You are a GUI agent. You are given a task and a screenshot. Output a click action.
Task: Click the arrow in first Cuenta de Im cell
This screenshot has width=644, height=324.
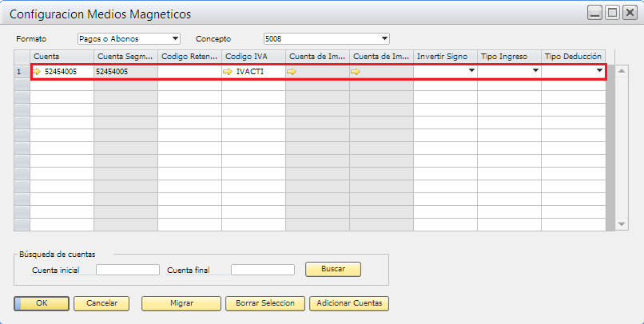[x=292, y=72]
